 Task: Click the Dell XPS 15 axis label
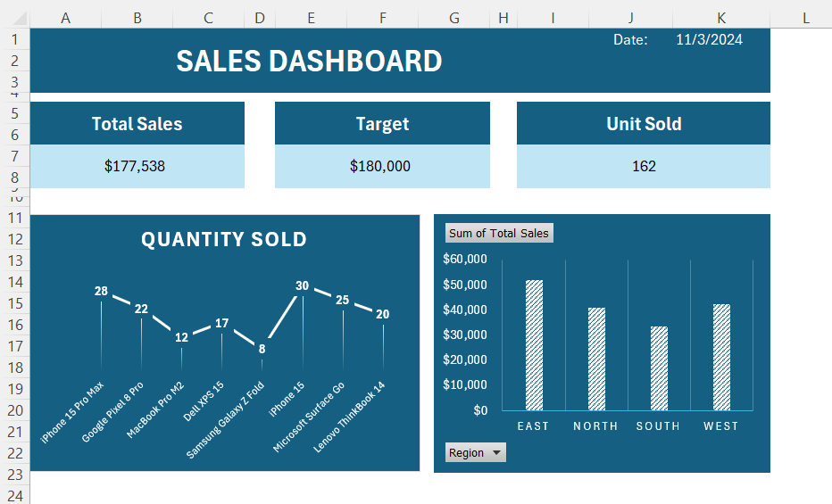204,401
